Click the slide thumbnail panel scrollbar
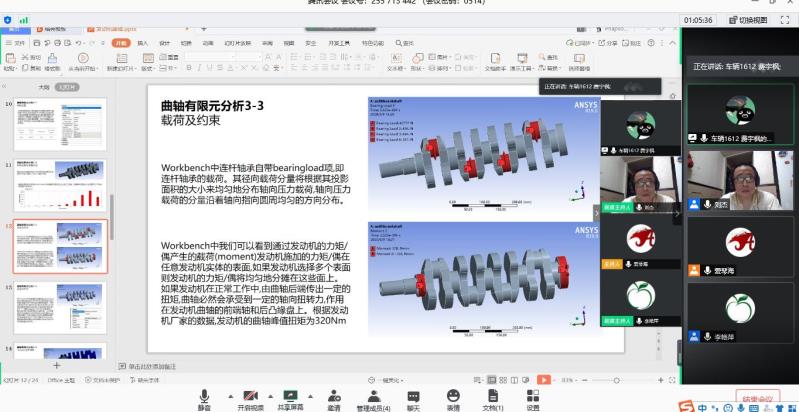 coord(112,218)
